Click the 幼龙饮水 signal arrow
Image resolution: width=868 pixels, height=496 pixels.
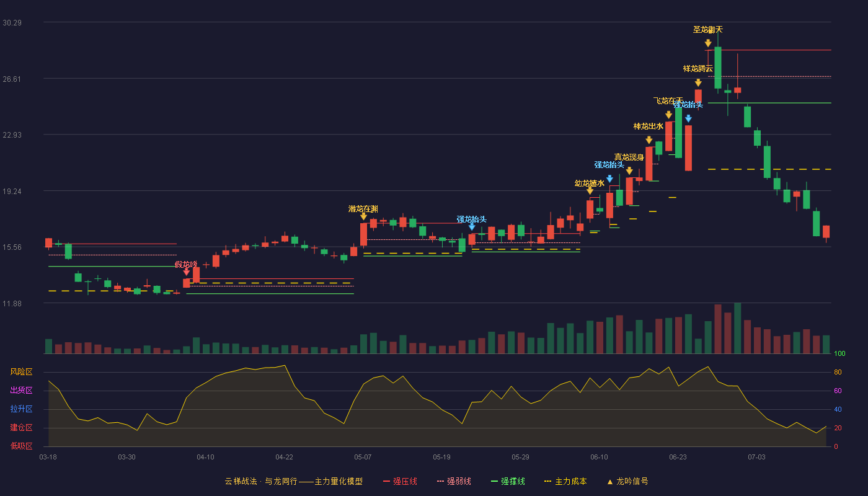(590, 190)
